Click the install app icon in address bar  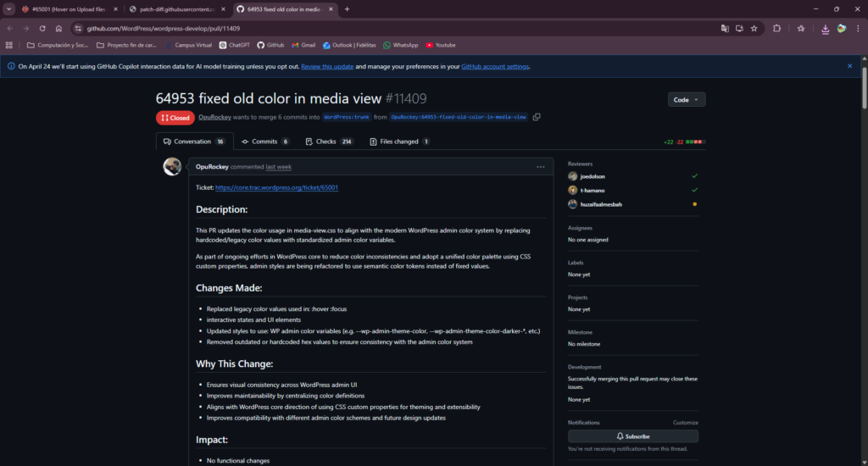[x=739, y=28]
